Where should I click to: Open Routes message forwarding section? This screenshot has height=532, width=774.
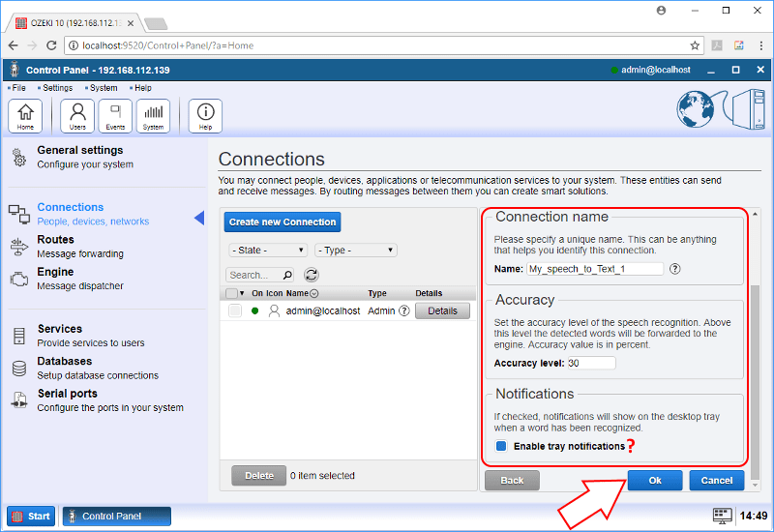click(80, 247)
